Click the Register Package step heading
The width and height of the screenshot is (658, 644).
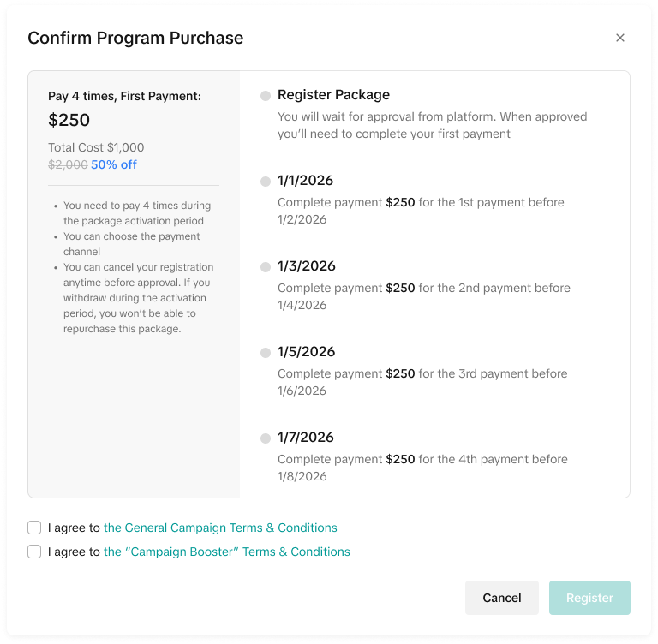(333, 95)
